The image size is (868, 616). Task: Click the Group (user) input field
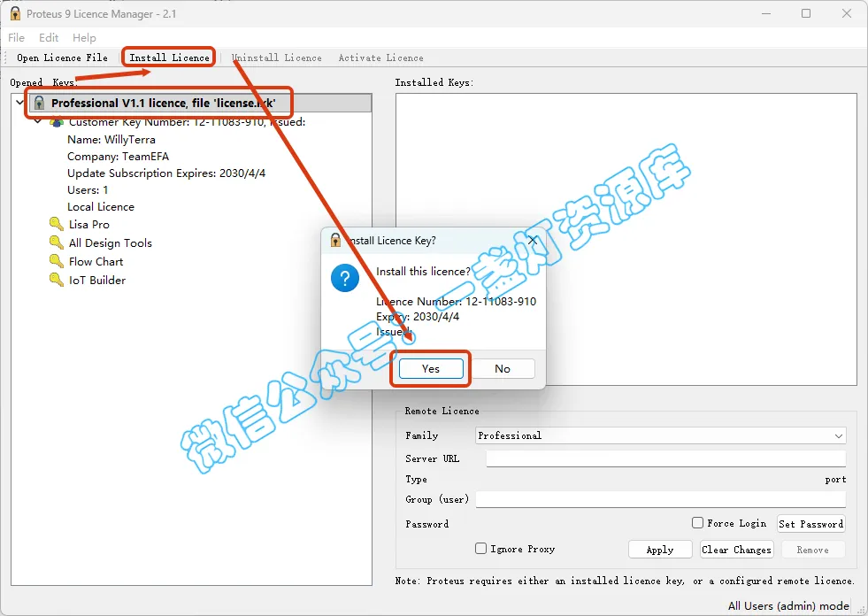click(x=660, y=499)
